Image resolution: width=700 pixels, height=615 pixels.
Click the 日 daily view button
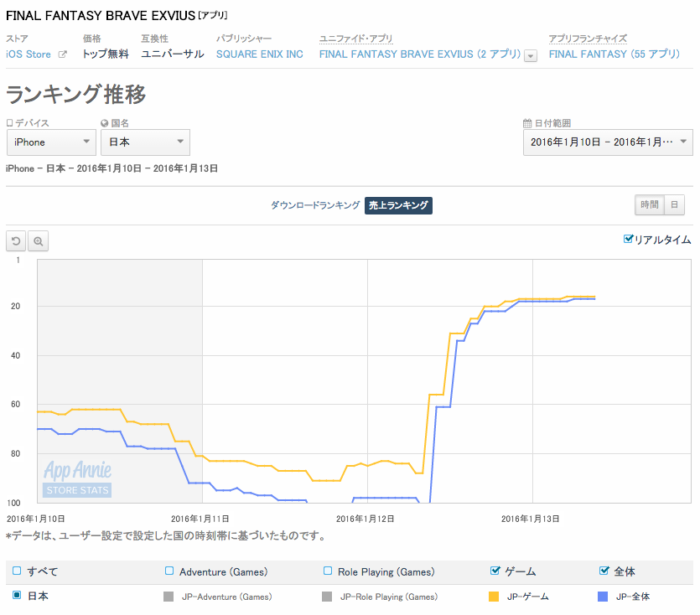674,204
